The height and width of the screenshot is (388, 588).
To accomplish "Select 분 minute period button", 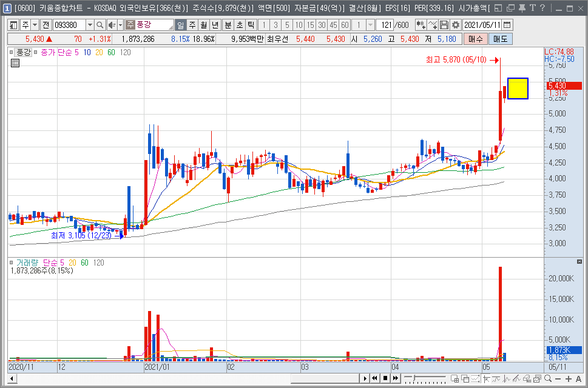I will click(228, 25).
